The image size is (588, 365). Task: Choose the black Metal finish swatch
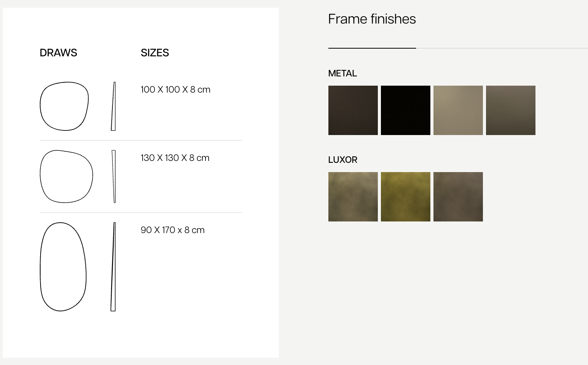[x=406, y=110]
